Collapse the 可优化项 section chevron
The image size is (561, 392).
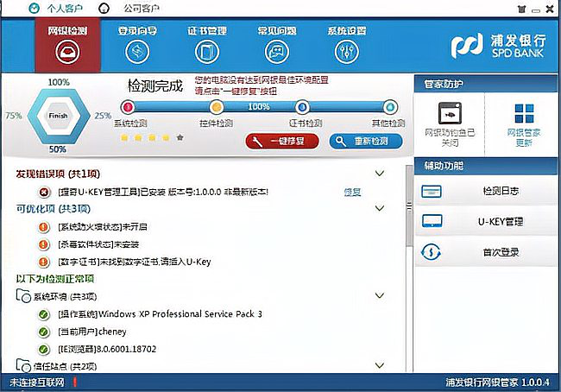380,208
